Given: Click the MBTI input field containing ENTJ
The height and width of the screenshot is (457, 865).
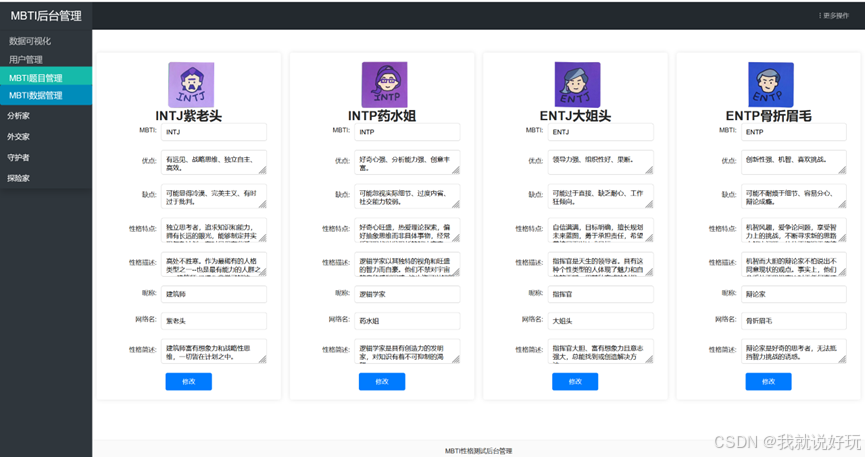Looking at the screenshot, I should point(600,132).
